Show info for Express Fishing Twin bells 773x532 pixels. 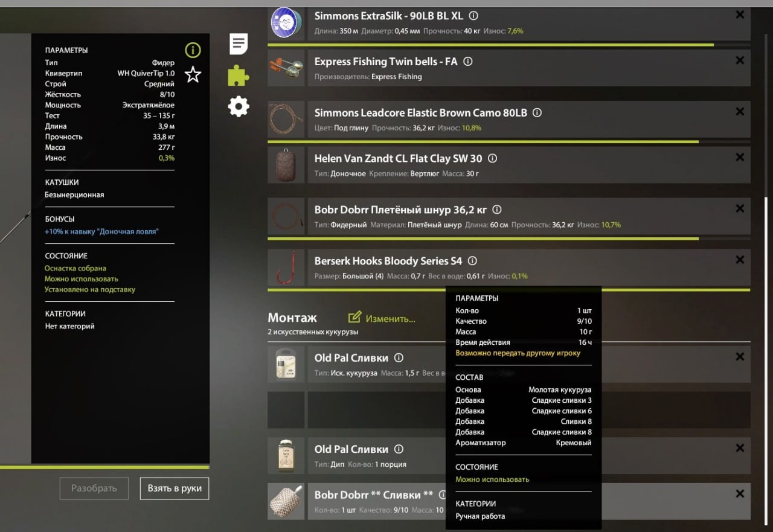467,62
